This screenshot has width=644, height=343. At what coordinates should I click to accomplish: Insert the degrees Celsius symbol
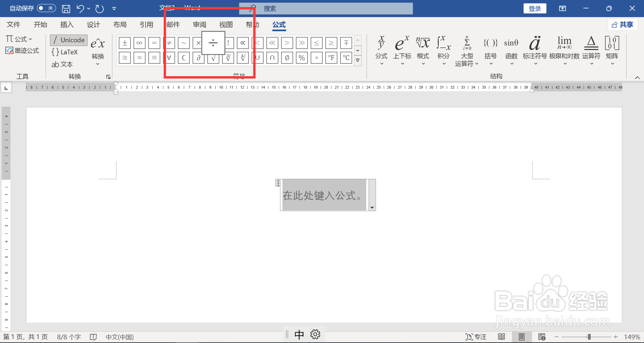[x=346, y=58]
